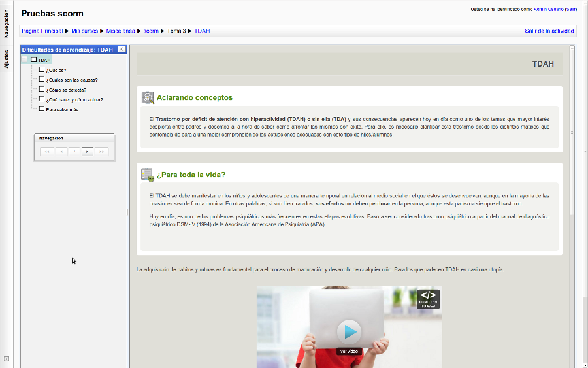
Task: Click the document icon beside ¿Para toda la vida?
Action: tap(148, 175)
